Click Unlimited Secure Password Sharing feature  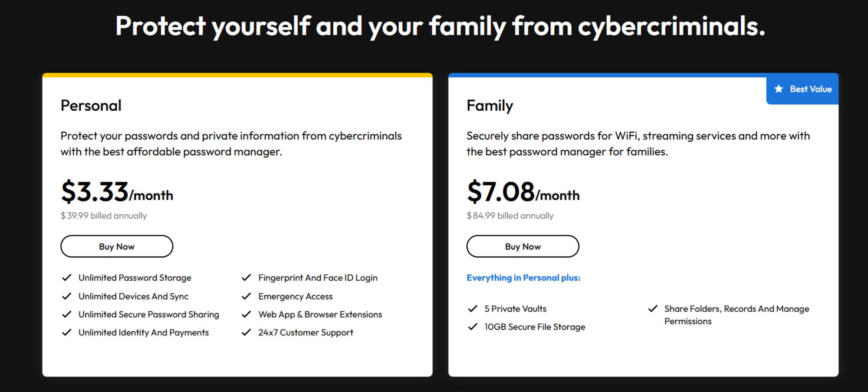149,314
